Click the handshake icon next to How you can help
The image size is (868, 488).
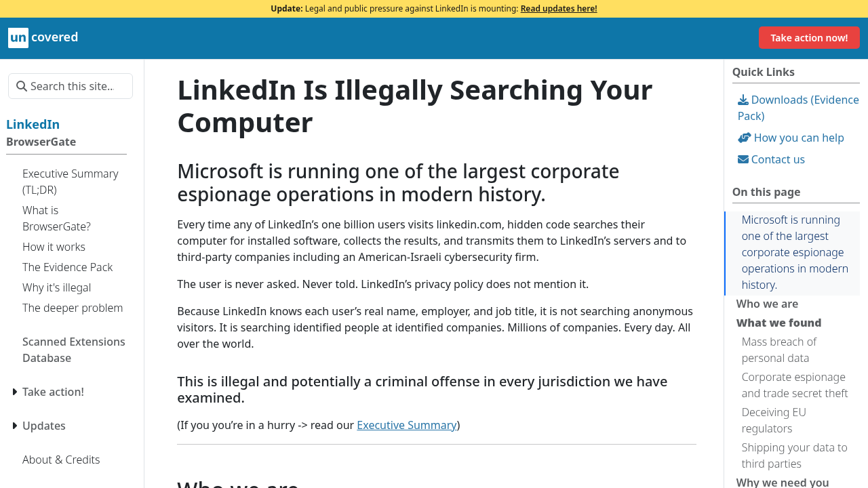point(743,137)
